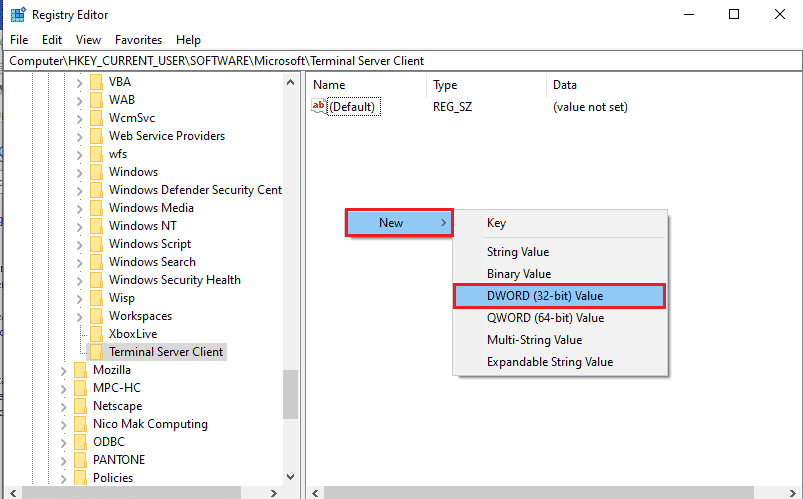Select the (Default) value entry
Screen dimensions: 803x499
pyautogui.click(x=353, y=107)
